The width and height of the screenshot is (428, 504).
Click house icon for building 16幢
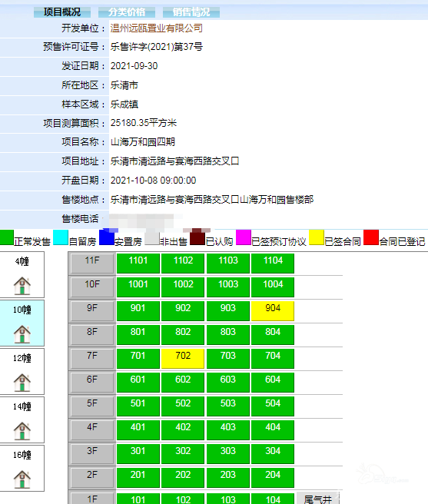22,479
